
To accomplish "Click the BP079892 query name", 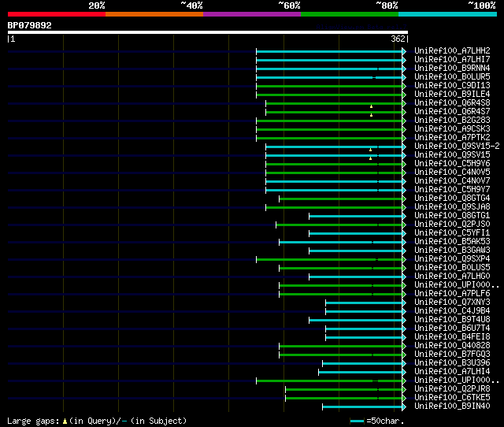I will point(30,25).
